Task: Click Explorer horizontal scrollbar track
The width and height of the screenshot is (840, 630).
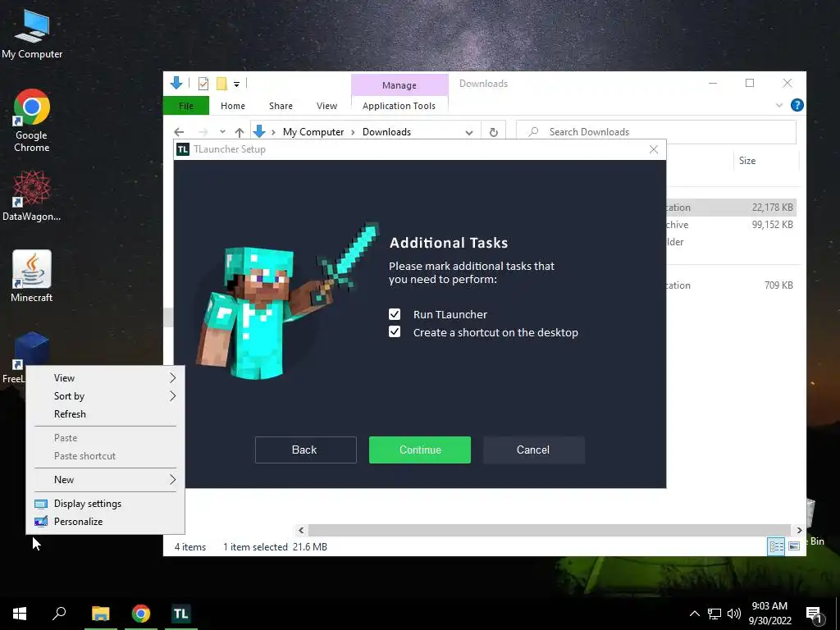Action: 549,530
